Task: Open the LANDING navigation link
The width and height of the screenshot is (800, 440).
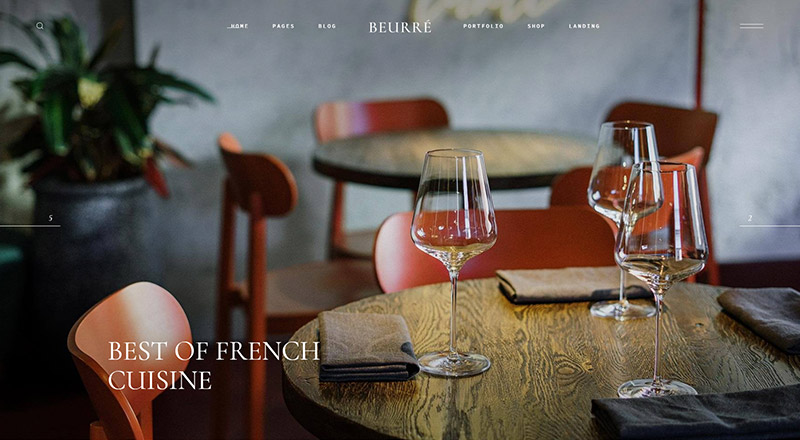Action: point(584,26)
